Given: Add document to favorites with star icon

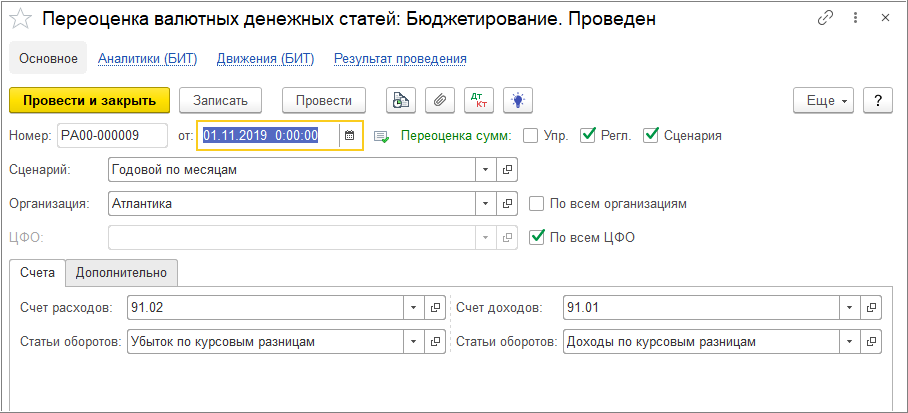Looking at the screenshot, I should tap(19, 19).
